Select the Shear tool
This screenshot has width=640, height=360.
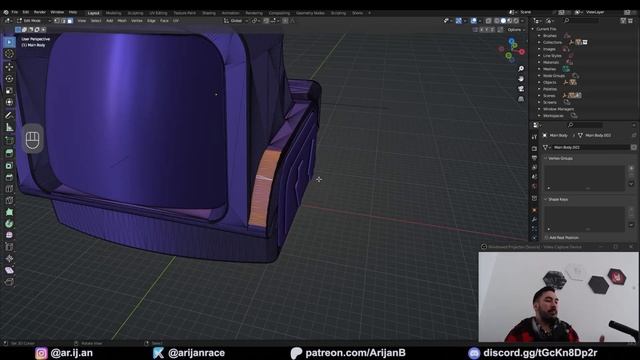coord(9,270)
